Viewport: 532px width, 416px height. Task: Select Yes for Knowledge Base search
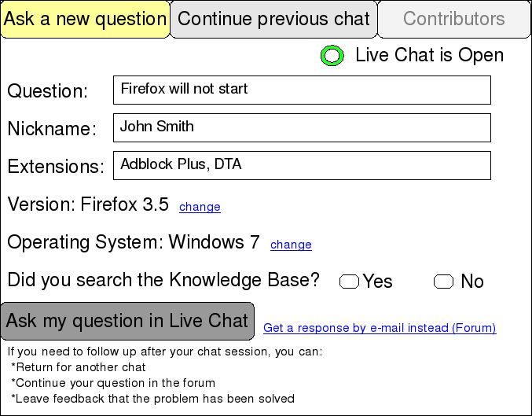point(349,282)
